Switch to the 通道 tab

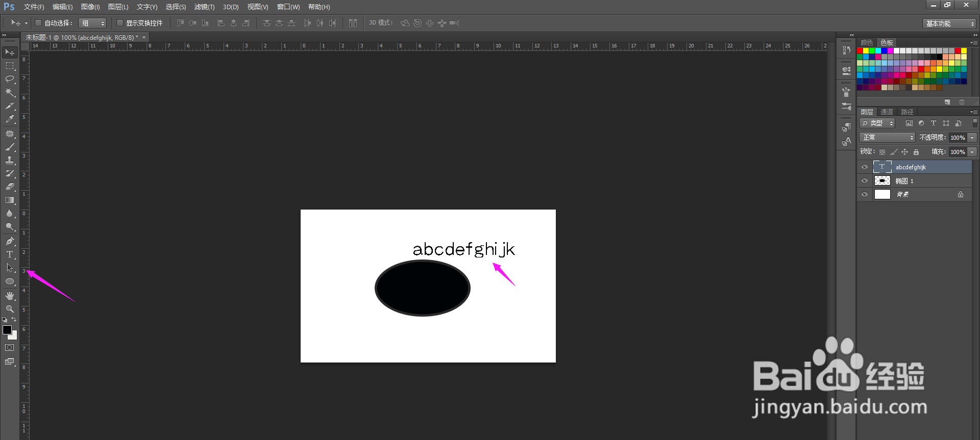click(887, 112)
